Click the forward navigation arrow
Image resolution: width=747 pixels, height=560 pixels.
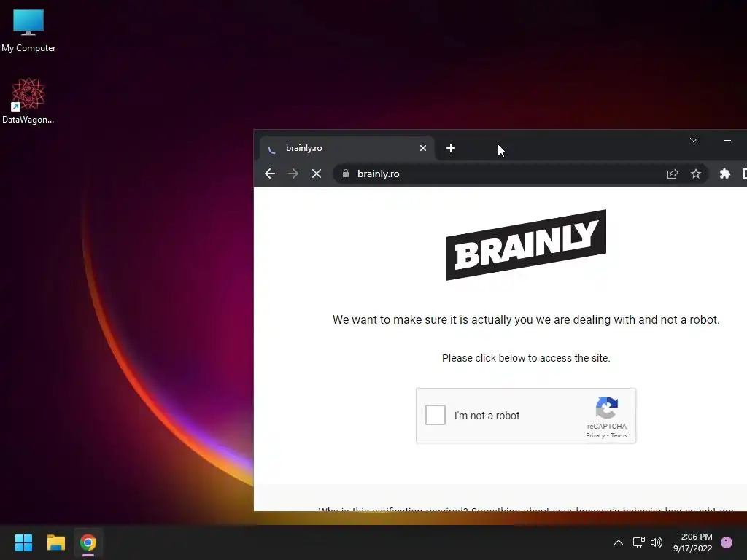(293, 174)
